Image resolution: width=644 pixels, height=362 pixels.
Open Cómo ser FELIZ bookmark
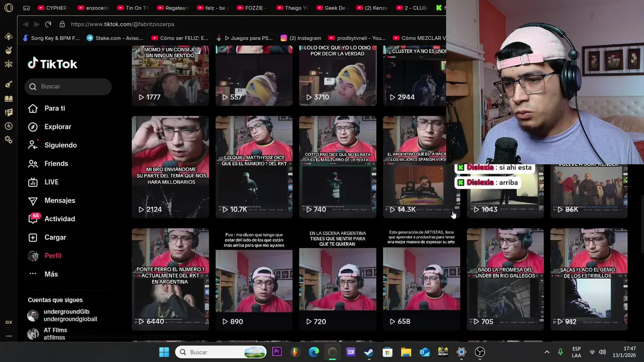(180, 38)
